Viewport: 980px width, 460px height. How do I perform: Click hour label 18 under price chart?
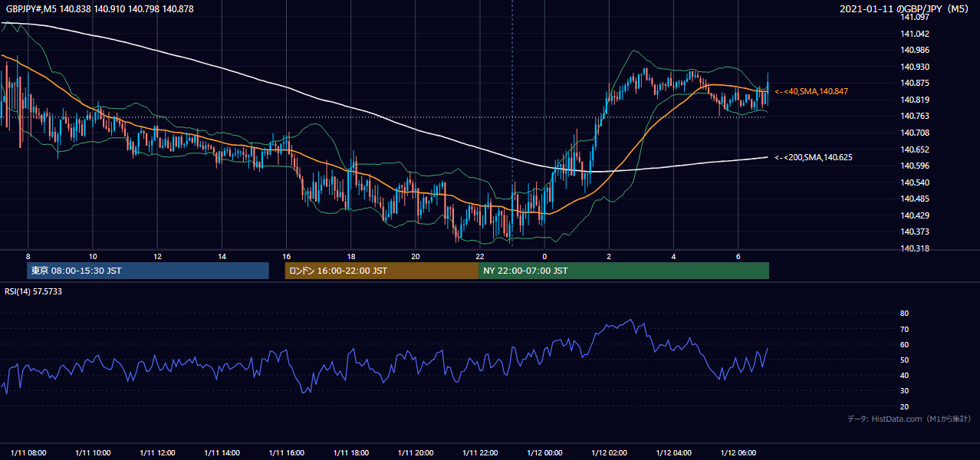350,256
